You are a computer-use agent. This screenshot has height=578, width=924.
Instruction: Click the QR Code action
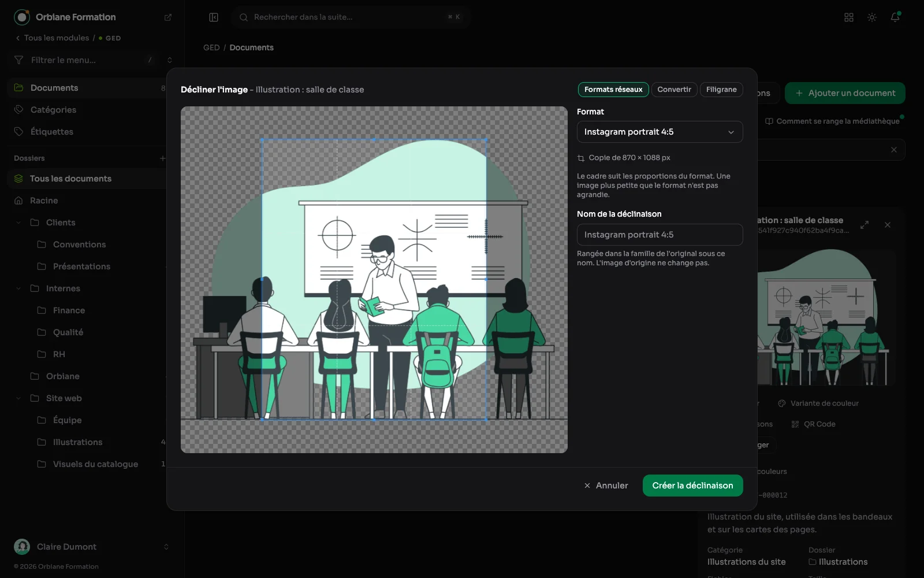coord(813,424)
